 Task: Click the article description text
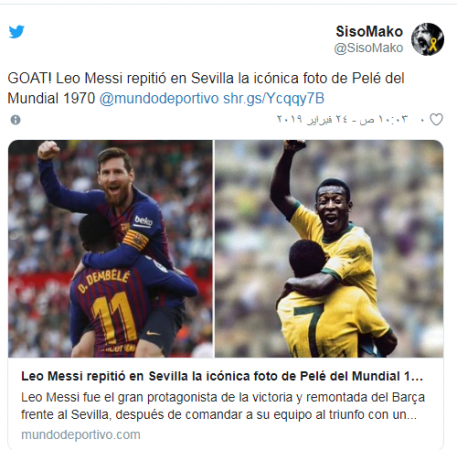pyautogui.click(x=223, y=406)
